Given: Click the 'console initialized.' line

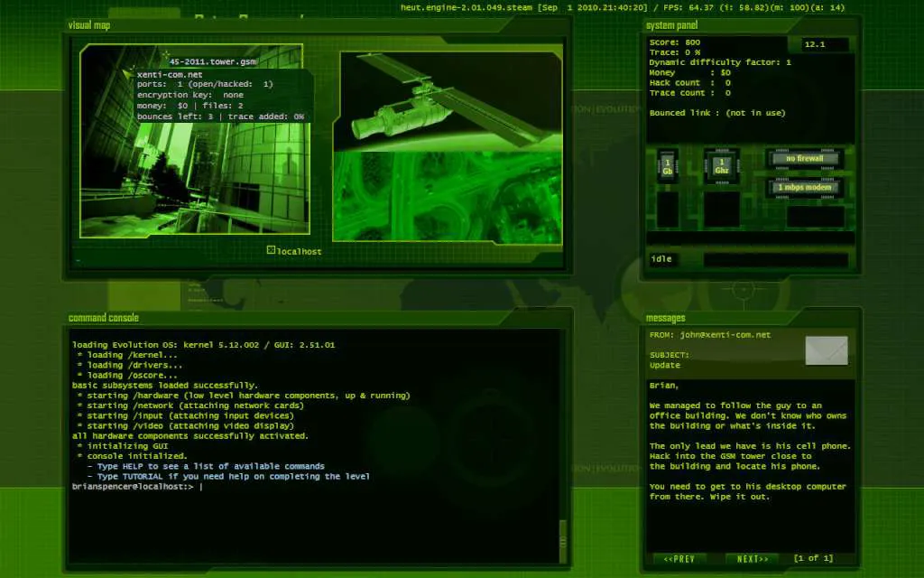Looking at the screenshot, I should pyautogui.click(x=132, y=456).
